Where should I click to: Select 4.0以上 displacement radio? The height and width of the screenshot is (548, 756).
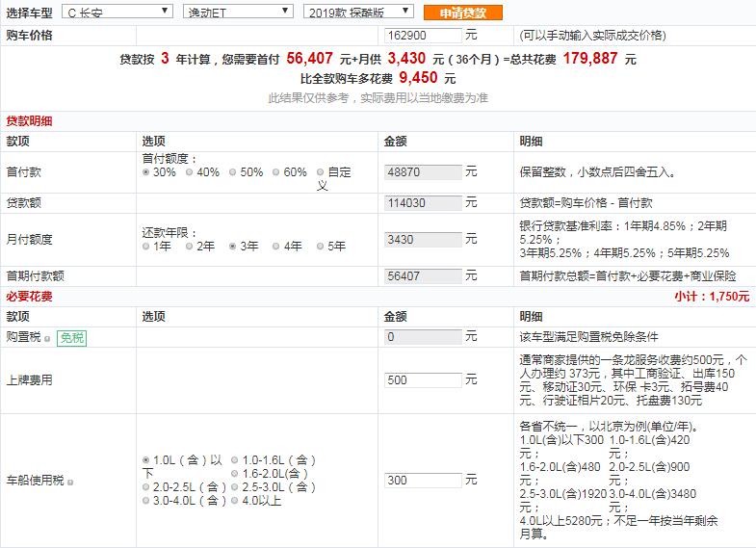234,501
